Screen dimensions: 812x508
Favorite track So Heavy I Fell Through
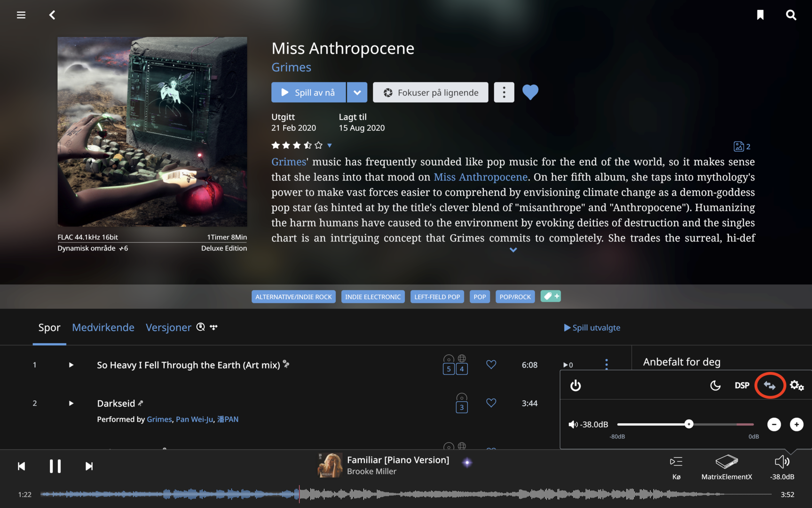coord(491,365)
